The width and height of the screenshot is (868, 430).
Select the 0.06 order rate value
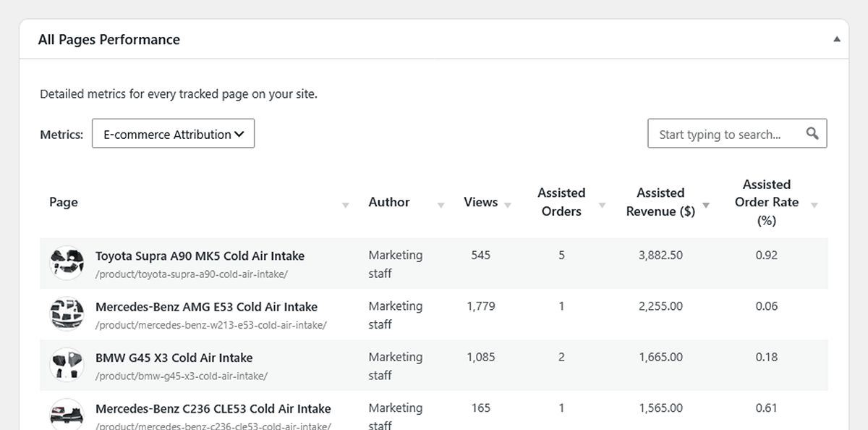click(767, 306)
